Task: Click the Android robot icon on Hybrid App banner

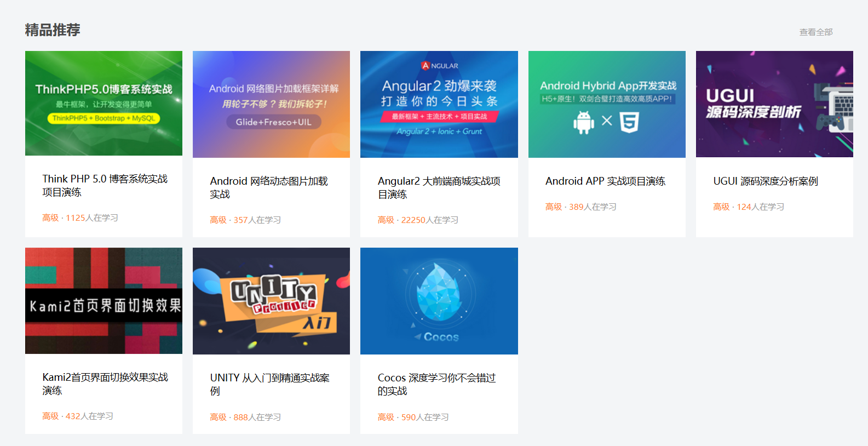Action: [583, 122]
